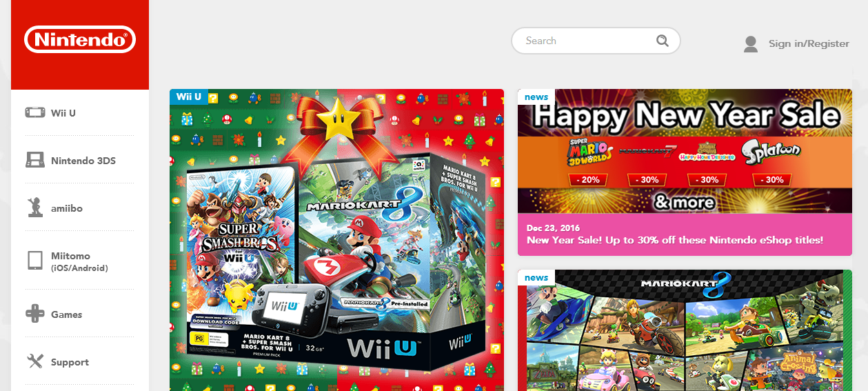The image size is (868, 391).
Task: Click the amiibo figure icon
Action: coord(36,208)
